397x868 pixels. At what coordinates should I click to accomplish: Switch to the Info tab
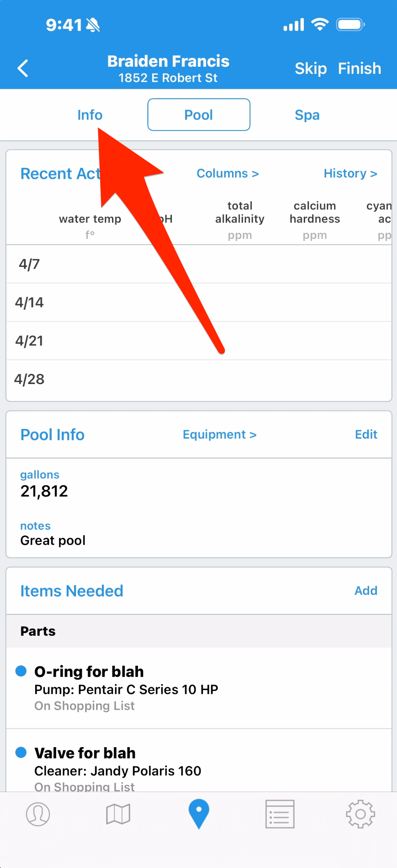click(90, 115)
